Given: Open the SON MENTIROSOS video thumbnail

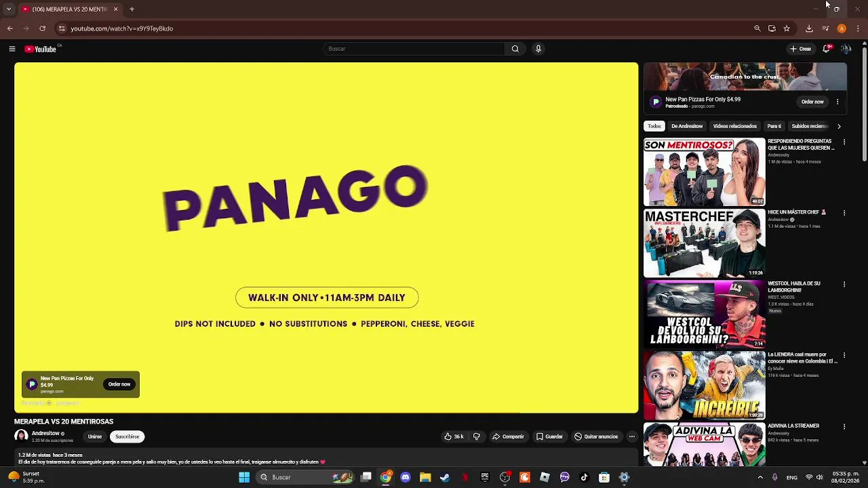Looking at the screenshot, I should pos(704,171).
